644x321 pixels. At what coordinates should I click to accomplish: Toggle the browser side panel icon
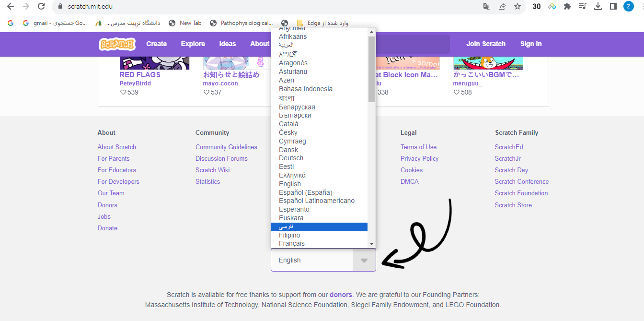613,7
